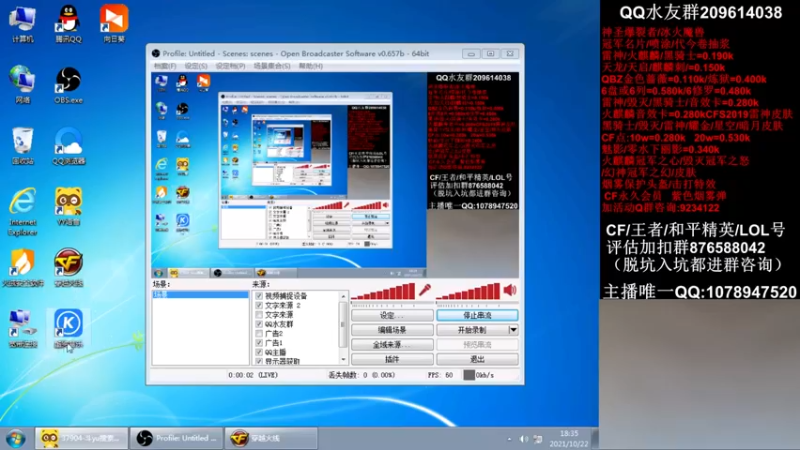Click the 插件 plugins button
Image resolution: width=800 pixels, height=450 pixels.
point(392,359)
